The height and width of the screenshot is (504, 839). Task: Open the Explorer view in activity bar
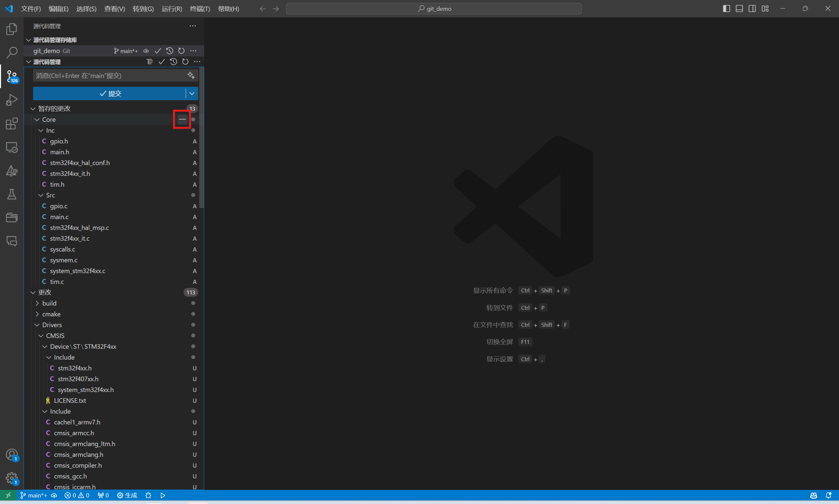tap(11, 29)
